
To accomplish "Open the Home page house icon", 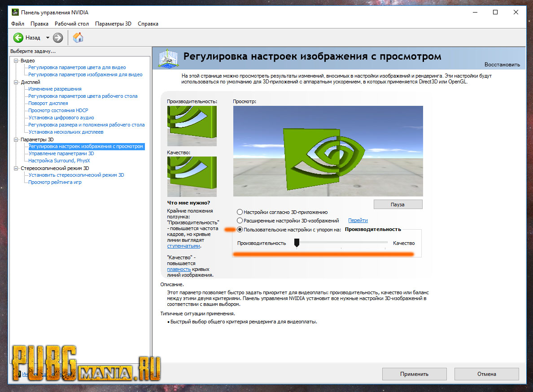I will pos(78,37).
